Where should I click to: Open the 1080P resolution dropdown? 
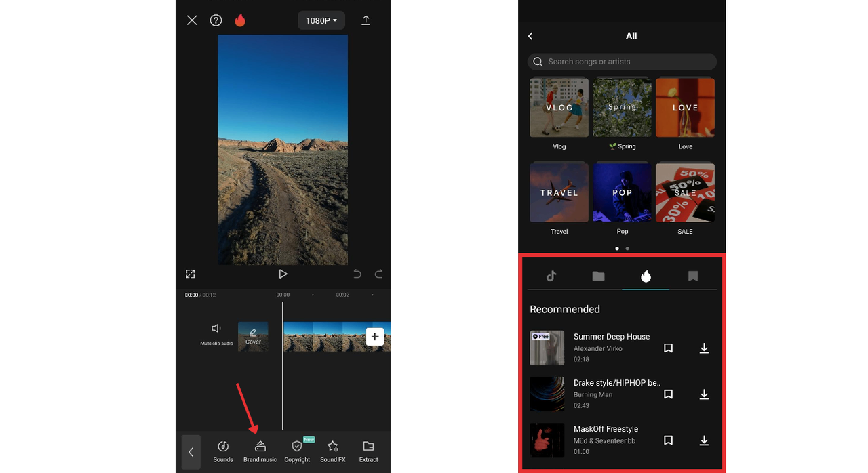tap(321, 20)
